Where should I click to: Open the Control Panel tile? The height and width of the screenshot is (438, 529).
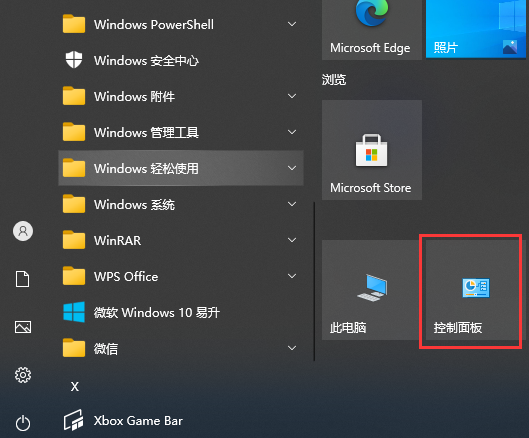(472, 290)
